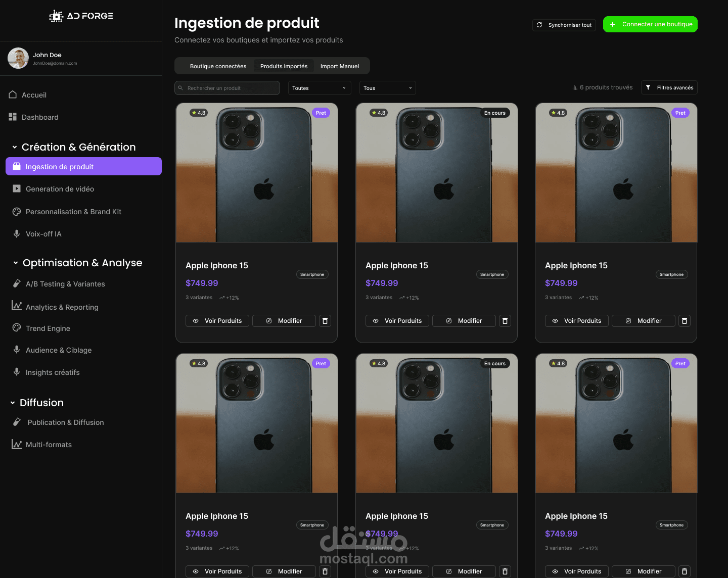Click Modifier on the second product card
728x578 pixels.
464,321
